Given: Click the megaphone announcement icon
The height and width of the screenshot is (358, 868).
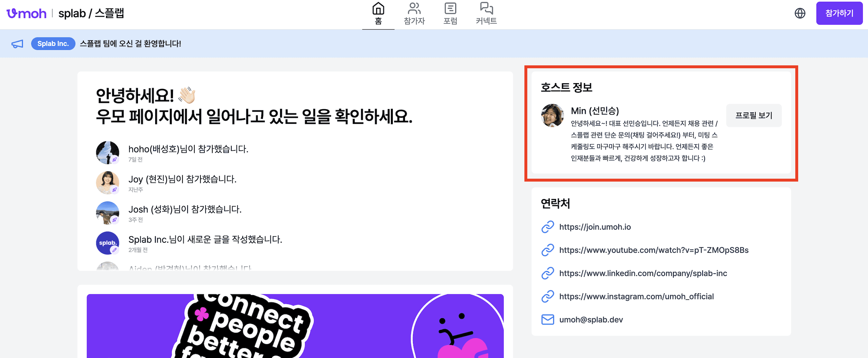Looking at the screenshot, I should tap(17, 44).
